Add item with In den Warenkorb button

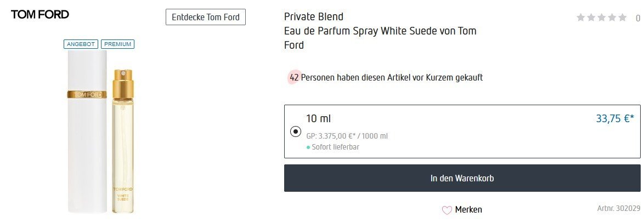coord(462,178)
